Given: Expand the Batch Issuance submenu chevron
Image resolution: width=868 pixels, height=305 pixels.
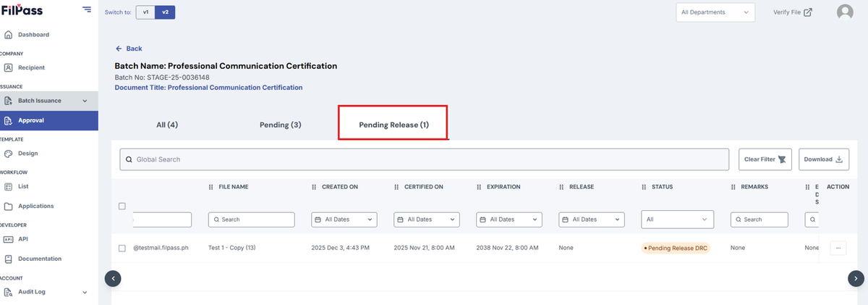Looking at the screenshot, I should tap(85, 101).
